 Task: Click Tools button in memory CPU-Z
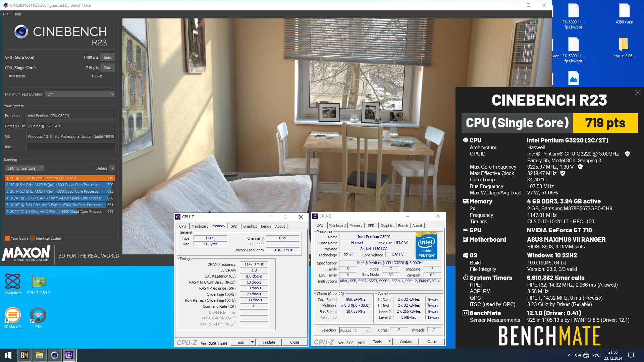pos(240,342)
